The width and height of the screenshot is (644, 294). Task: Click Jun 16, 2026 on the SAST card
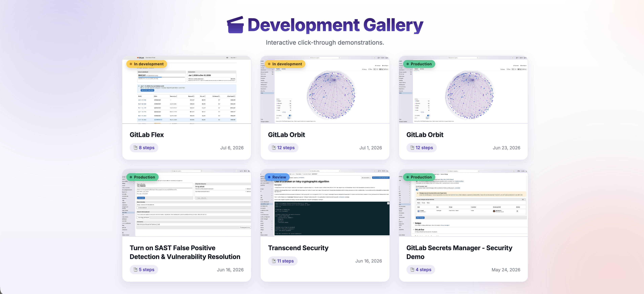[230, 269]
